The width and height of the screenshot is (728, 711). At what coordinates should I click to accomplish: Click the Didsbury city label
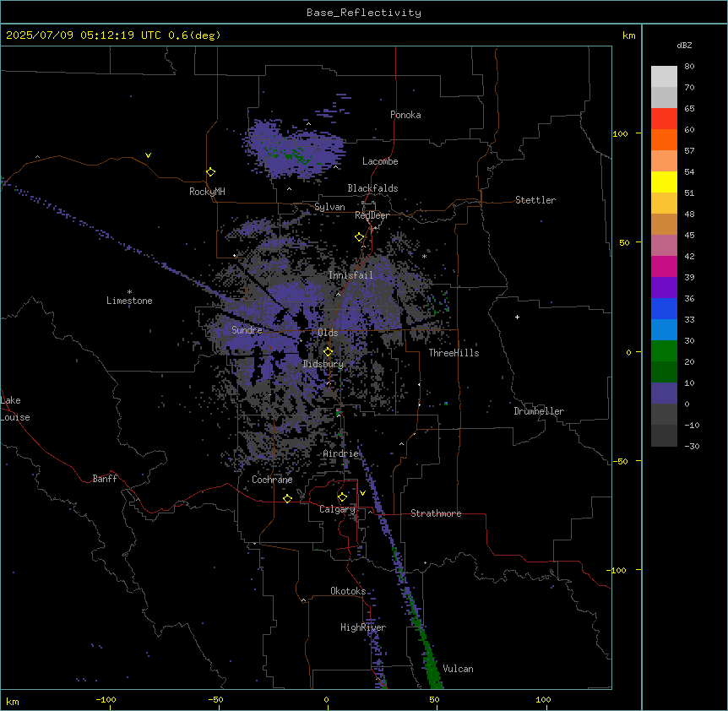tap(323, 364)
